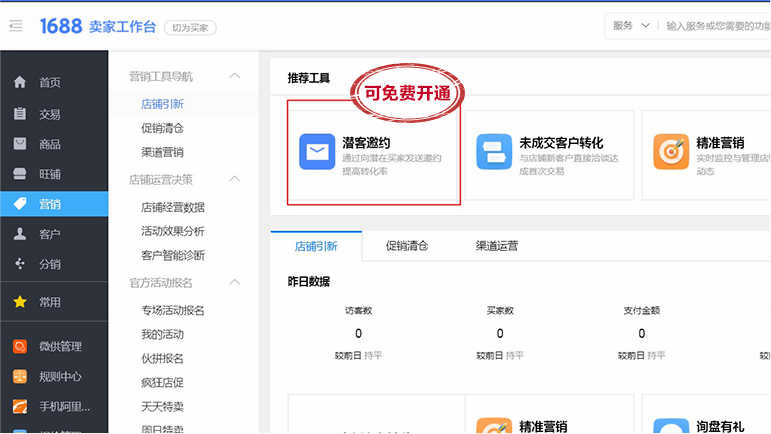Click the 推荐工具 heading
The image size is (771, 434).
click(x=309, y=78)
